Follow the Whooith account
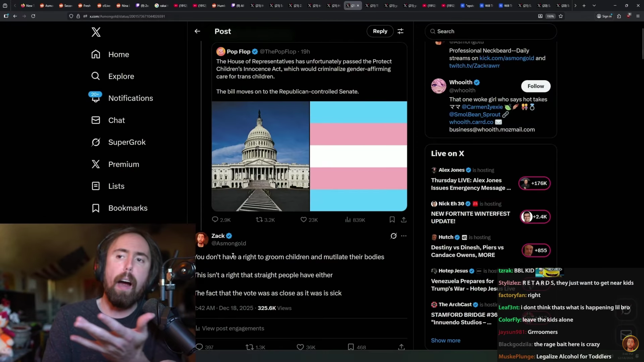 (x=536, y=86)
